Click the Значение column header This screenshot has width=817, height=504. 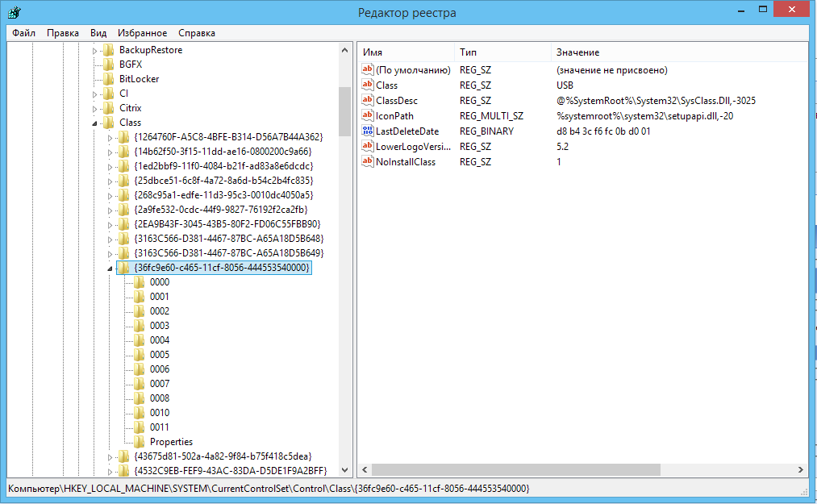[x=577, y=52]
